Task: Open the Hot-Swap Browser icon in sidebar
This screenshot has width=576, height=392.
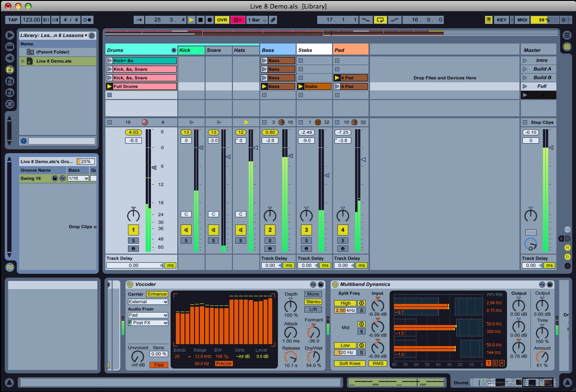Action: pos(10,104)
